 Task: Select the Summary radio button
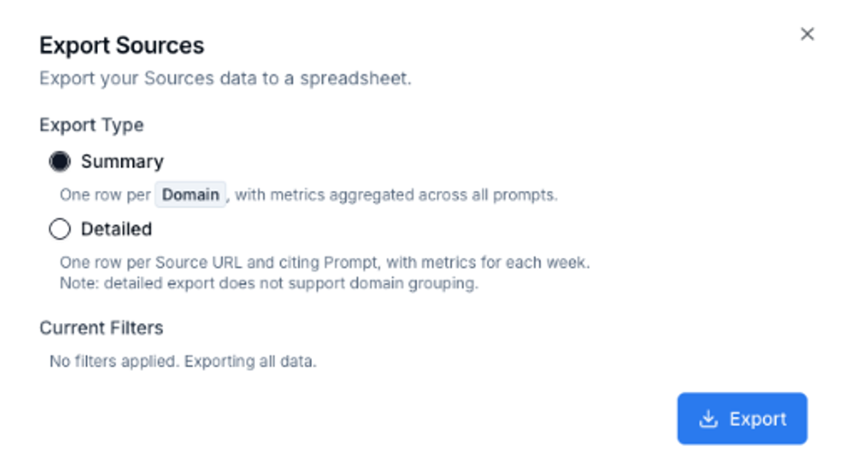60,162
